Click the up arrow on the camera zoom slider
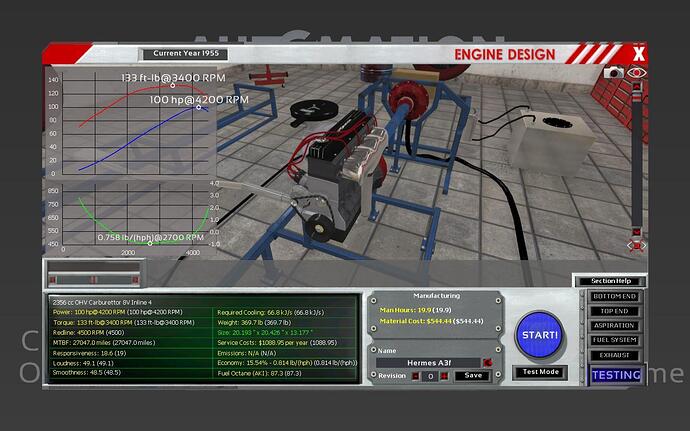The width and height of the screenshot is (690, 431). [x=638, y=87]
